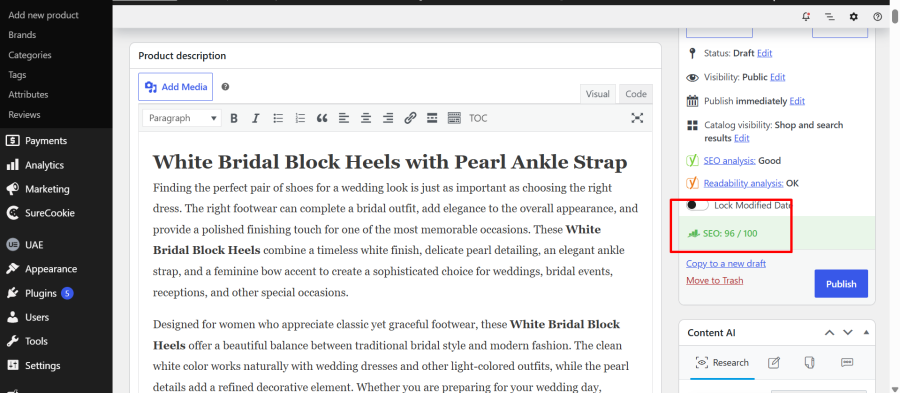Switch to the Visual editor tab
The image size is (900, 393).
pos(598,94)
